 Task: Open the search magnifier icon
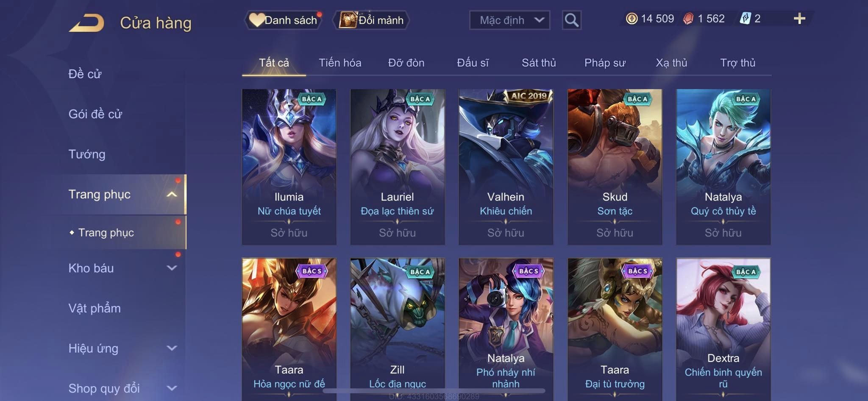[x=571, y=20]
